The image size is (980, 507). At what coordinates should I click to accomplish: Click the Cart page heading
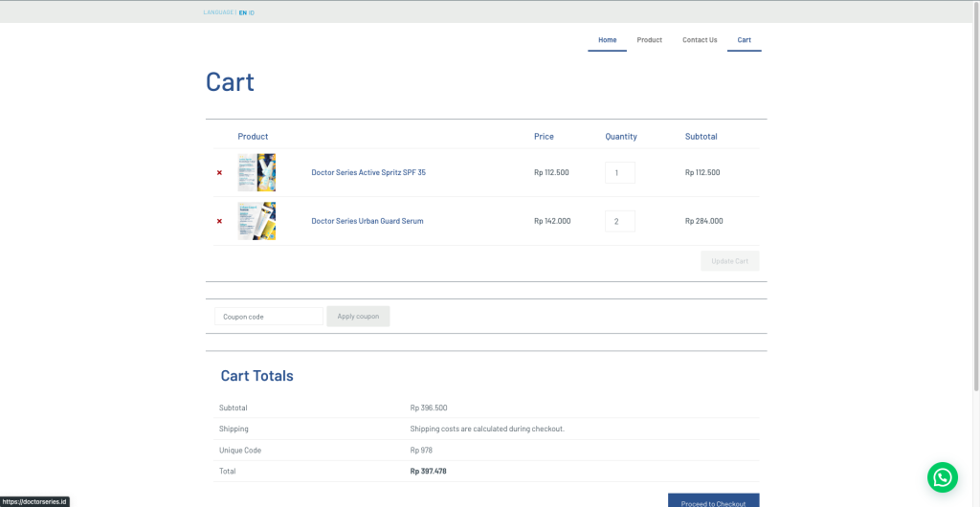[230, 82]
